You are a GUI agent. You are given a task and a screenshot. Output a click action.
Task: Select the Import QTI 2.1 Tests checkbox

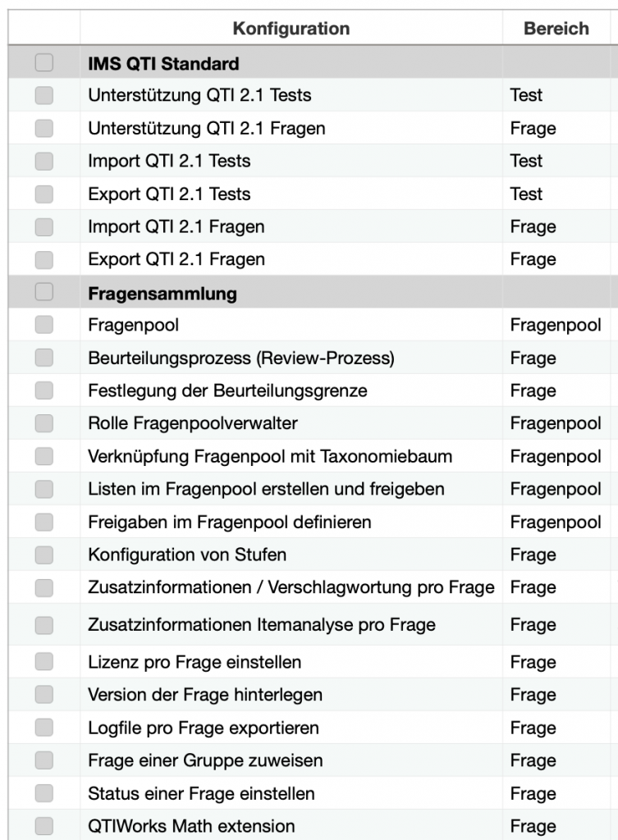(44, 161)
